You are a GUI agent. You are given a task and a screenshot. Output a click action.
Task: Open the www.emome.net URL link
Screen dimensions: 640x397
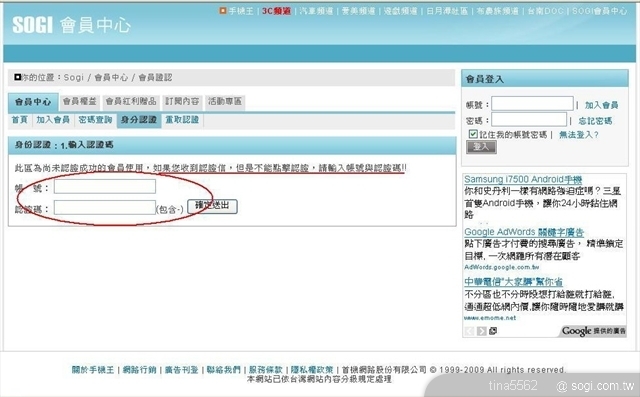pos(490,318)
